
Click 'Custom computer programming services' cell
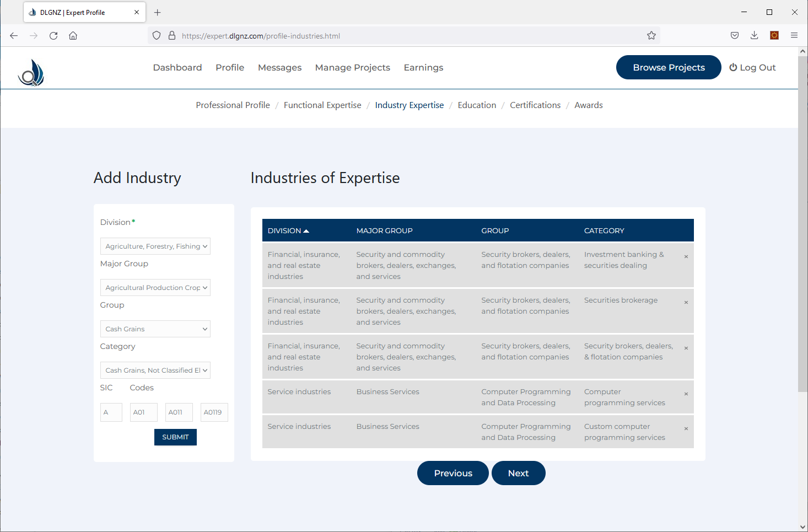click(624, 432)
